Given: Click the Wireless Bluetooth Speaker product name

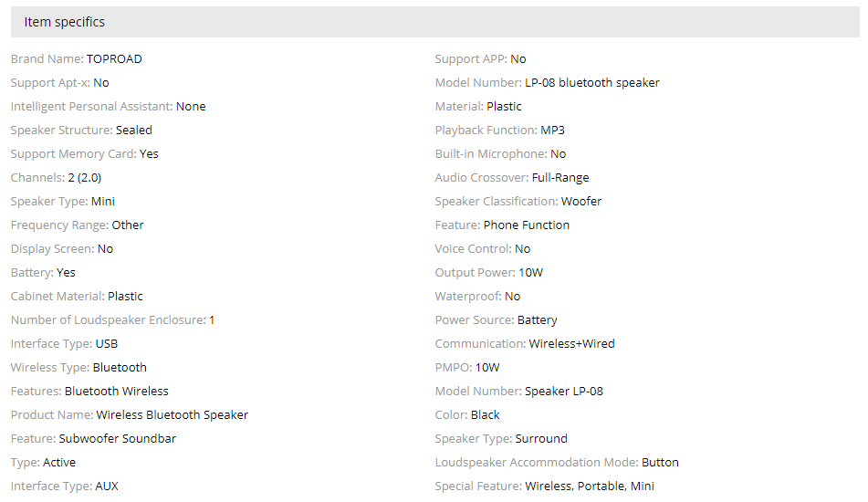Looking at the screenshot, I should [x=173, y=415].
